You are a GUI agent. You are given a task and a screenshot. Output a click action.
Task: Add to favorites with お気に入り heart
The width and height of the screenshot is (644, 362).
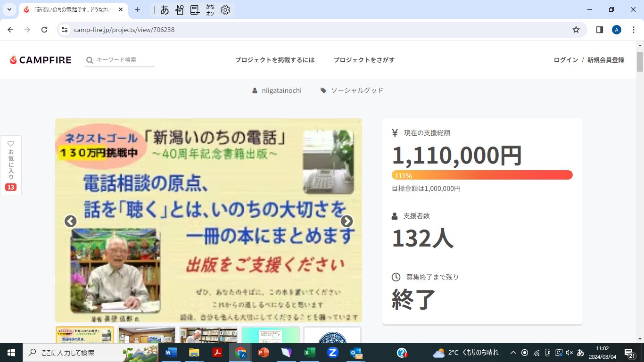pos(11,165)
